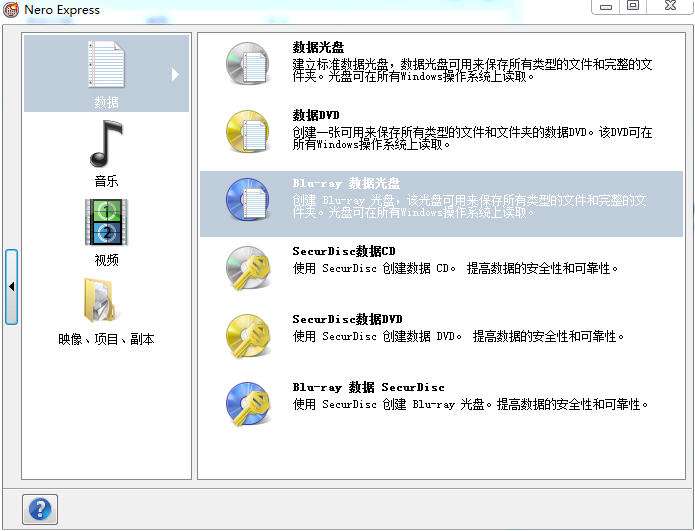Click the Nero Express title bar app icon

(11, 10)
